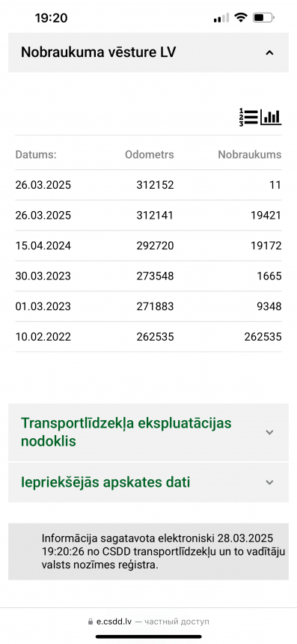Switch to bar chart view icon
This screenshot has width=297, height=644.
tap(271, 117)
